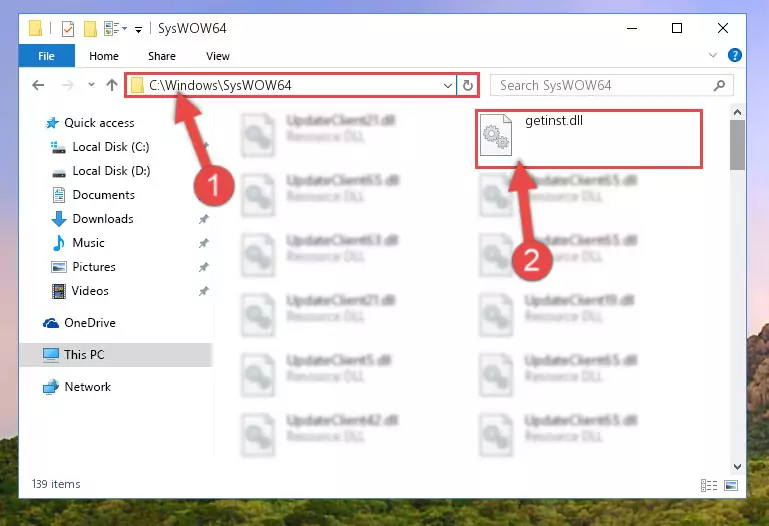Click the pin icon next to Downloads
Viewport: 769px width, 526px height.
click(204, 219)
